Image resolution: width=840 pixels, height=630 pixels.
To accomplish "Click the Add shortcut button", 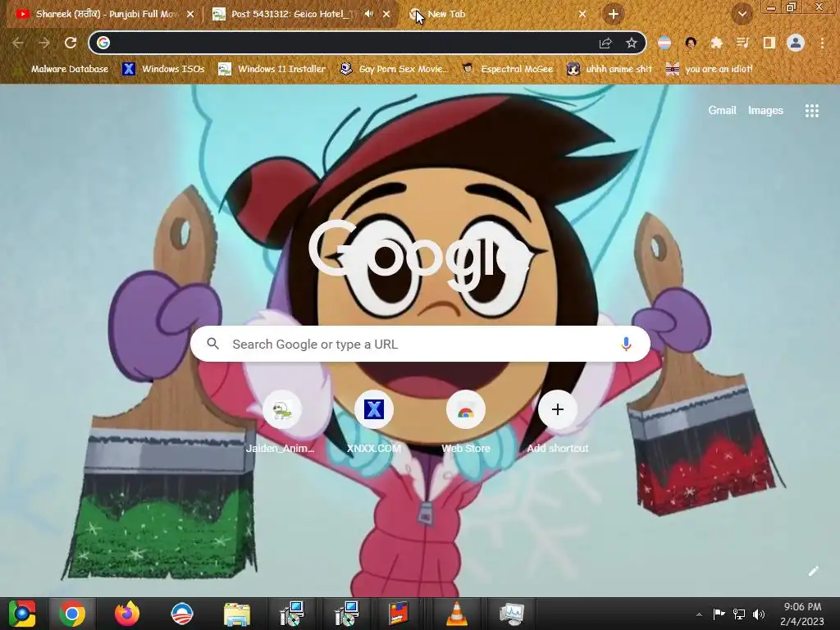I will [558, 422].
